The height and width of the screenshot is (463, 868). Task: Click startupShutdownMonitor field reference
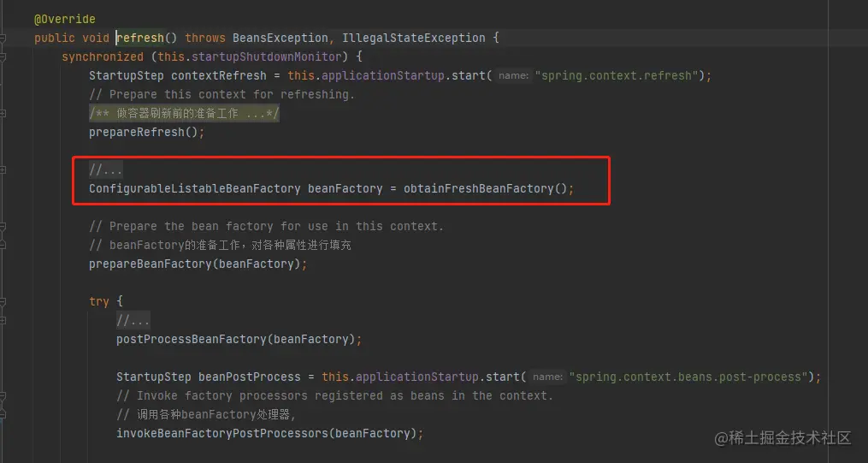tap(266, 57)
